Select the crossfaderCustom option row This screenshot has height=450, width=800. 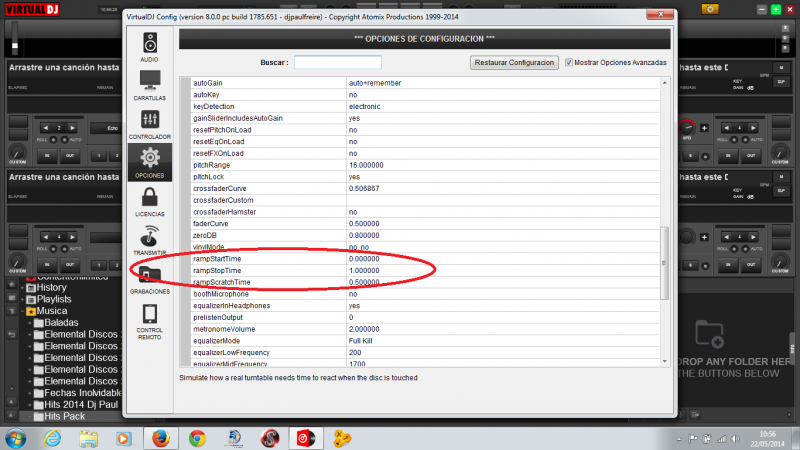[x=424, y=200]
